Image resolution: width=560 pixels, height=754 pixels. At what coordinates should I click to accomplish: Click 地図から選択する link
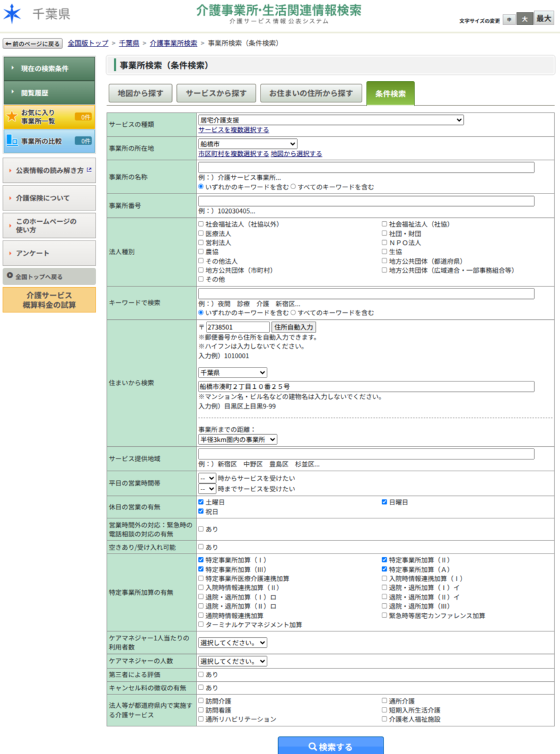296,154
